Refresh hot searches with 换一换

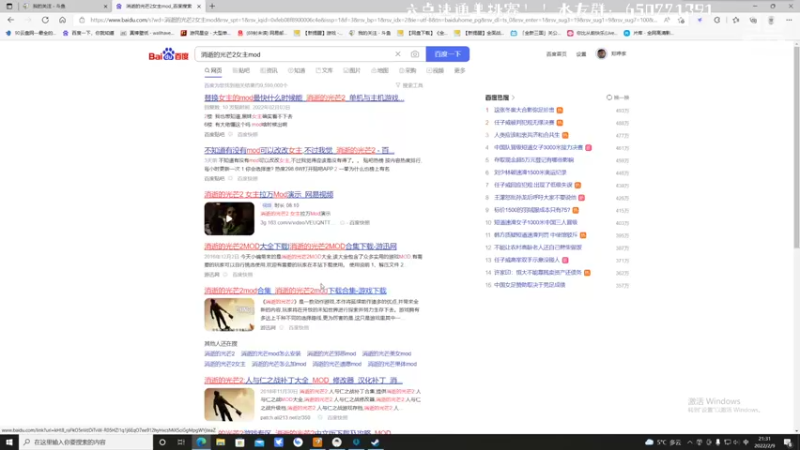(x=617, y=97)
